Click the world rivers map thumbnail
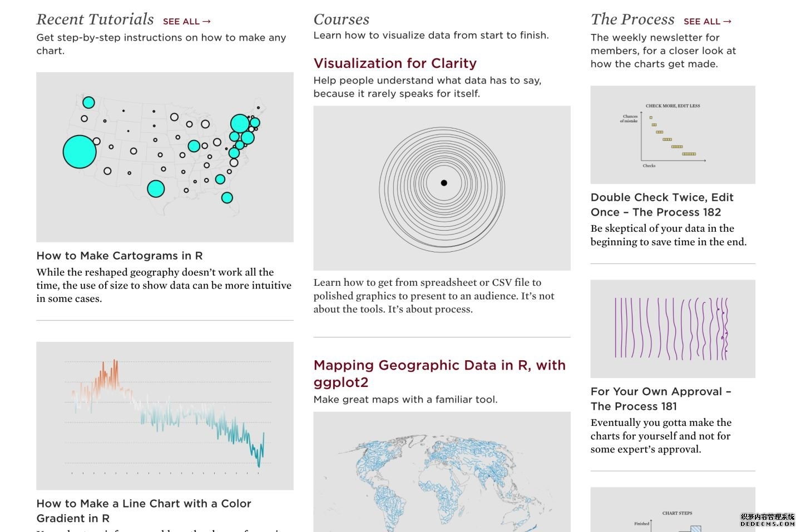 click(442, 471)
